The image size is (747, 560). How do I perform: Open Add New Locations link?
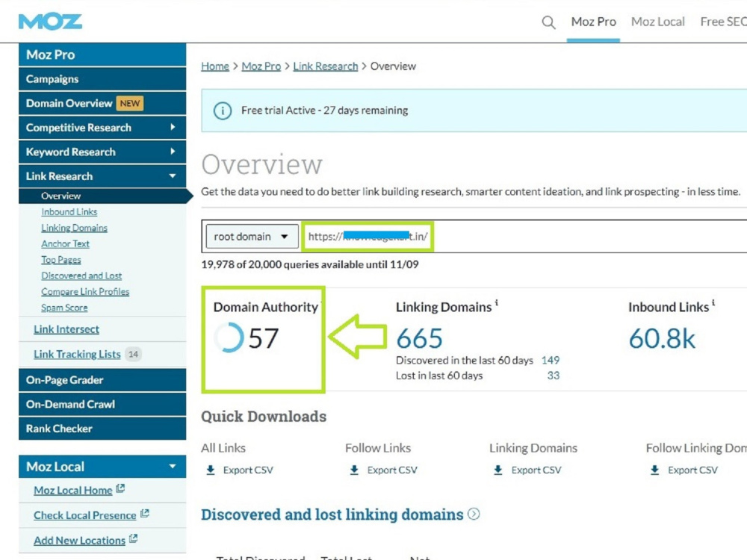pyautogui.click(x=79, y=541)
